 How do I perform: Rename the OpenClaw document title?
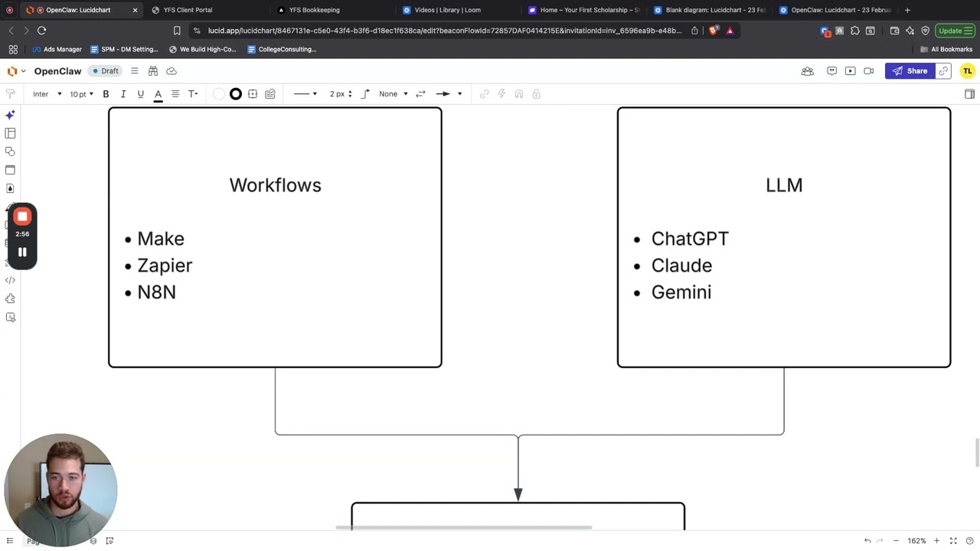(x=57, y=71)
